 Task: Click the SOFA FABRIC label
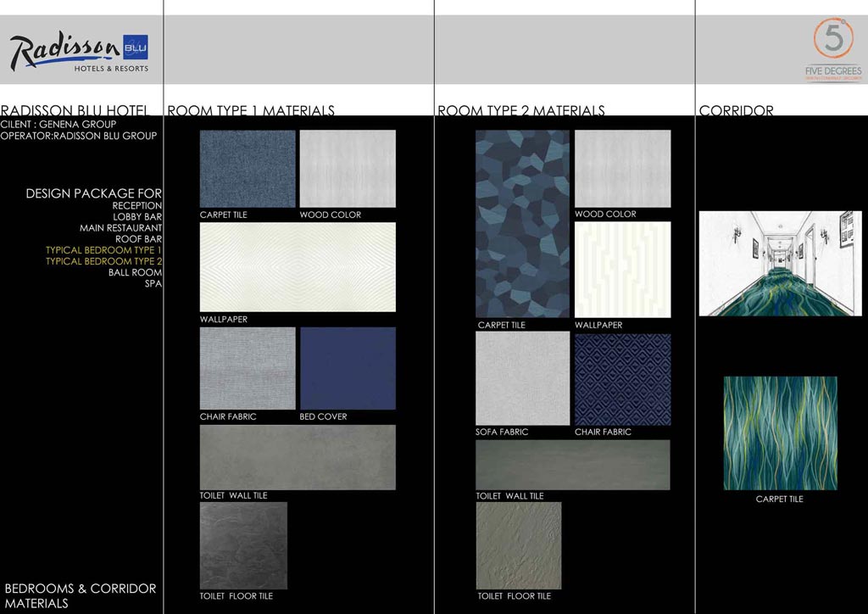click(502, 432)
